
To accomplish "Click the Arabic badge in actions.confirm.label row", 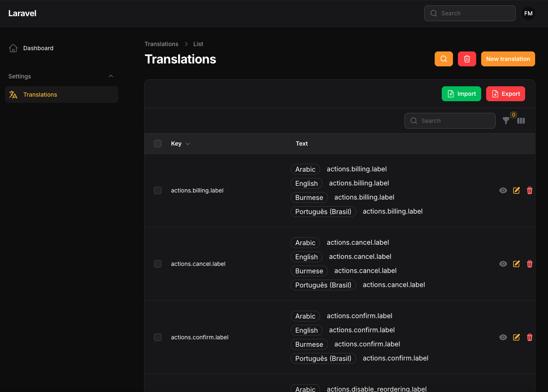I will [x=305, y=316].
